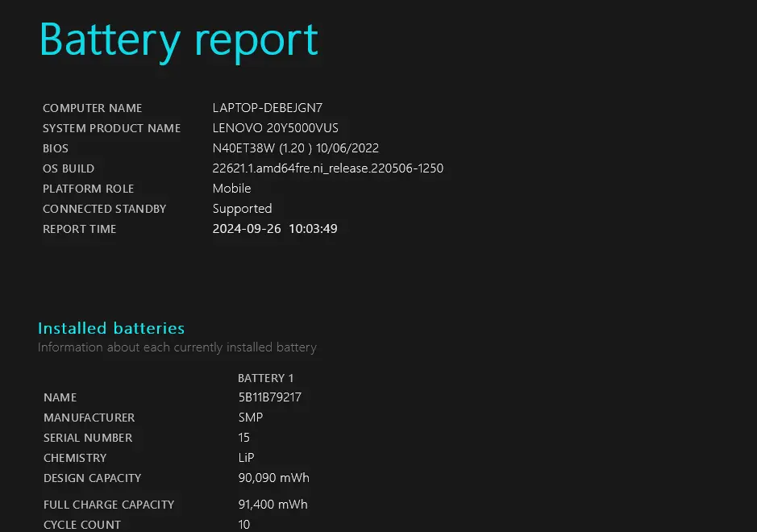Click chemistry value LiP

246,458
